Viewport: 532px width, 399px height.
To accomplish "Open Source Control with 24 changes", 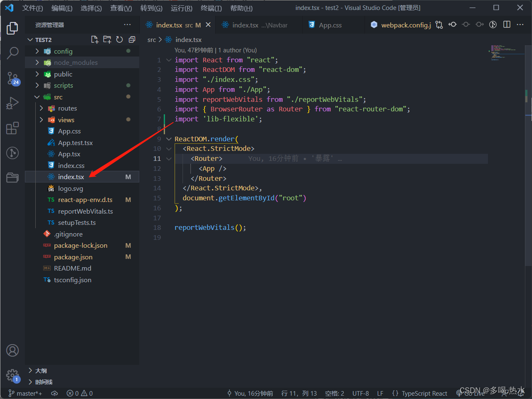I will 12,78.
